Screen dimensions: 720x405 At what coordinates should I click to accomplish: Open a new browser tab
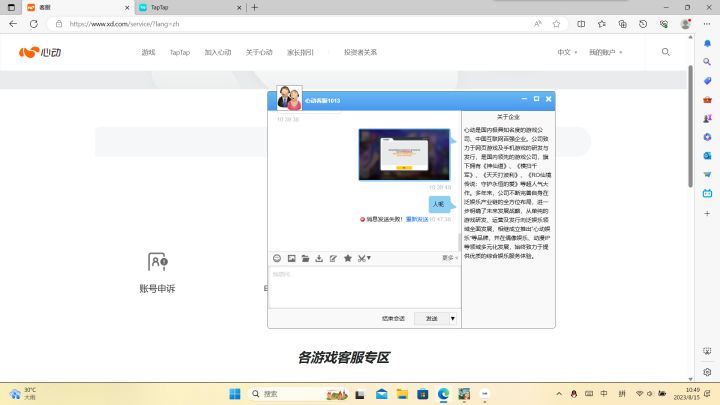(255, 7)
